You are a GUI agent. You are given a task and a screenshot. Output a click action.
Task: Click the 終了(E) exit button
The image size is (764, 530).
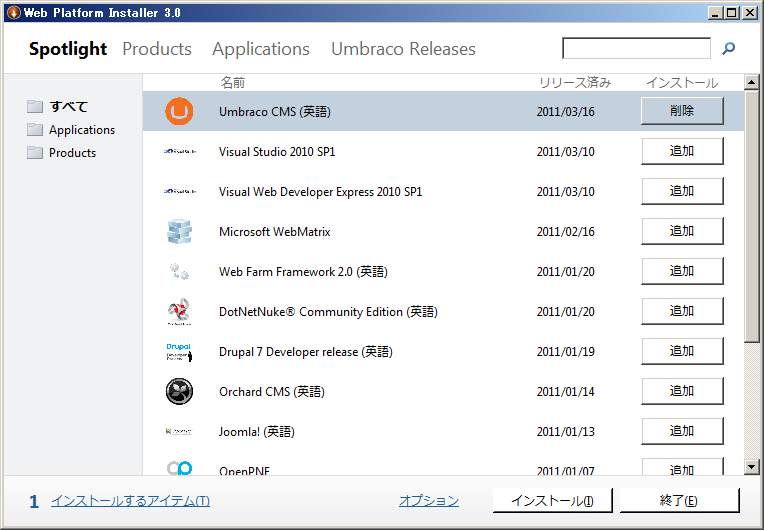pos(679,500)
